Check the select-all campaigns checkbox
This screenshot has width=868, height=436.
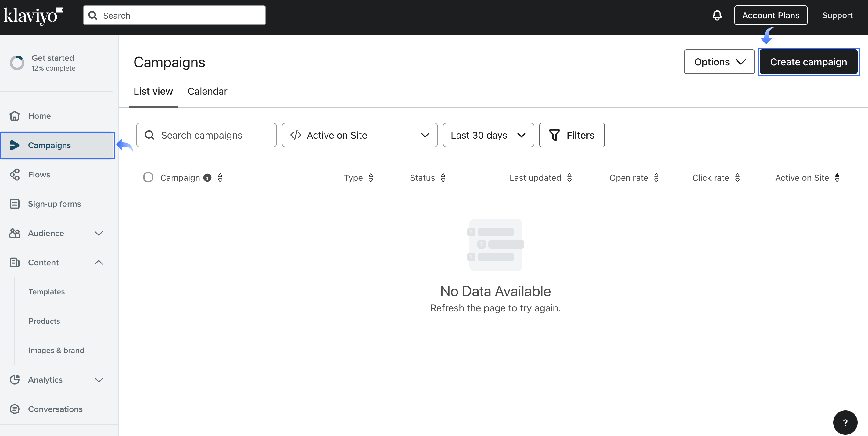148,177
